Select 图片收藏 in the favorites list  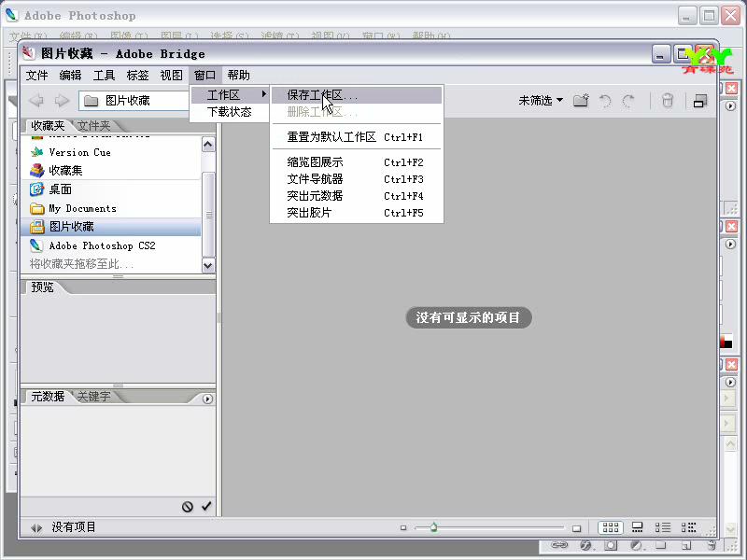[111, 227]
